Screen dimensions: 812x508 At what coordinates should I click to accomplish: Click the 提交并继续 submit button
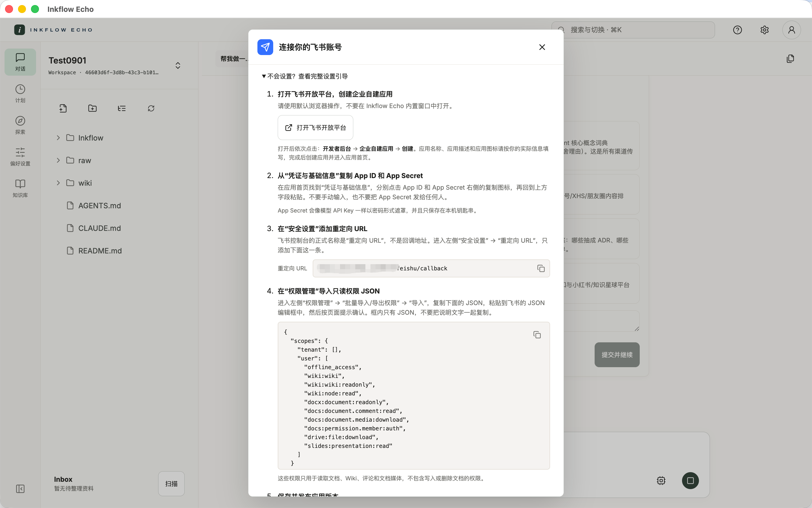point(617,355)
